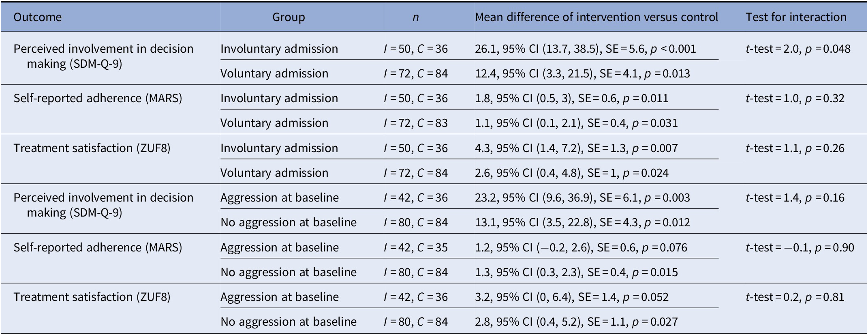868x335 pixels.
Task: Select the cell I = 72, C = 83
Action: 415,123
